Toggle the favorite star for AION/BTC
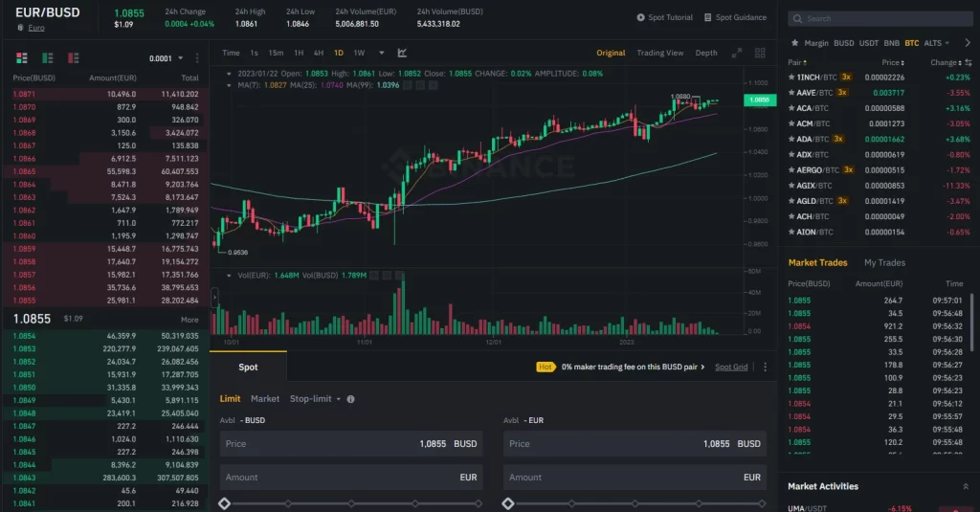This screenshot has height=512, width=980. click(x=791, y=232)
